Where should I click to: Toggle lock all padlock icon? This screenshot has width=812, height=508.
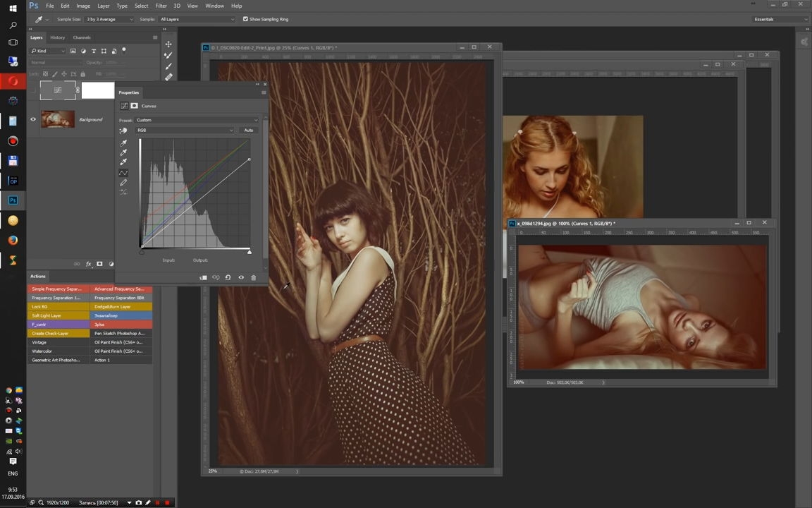pyautogui.click(x=83, y=74)
